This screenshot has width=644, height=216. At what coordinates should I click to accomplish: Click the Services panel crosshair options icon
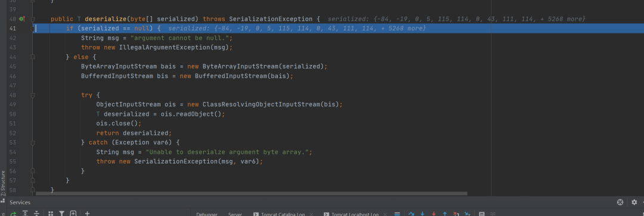click(620, 202)
